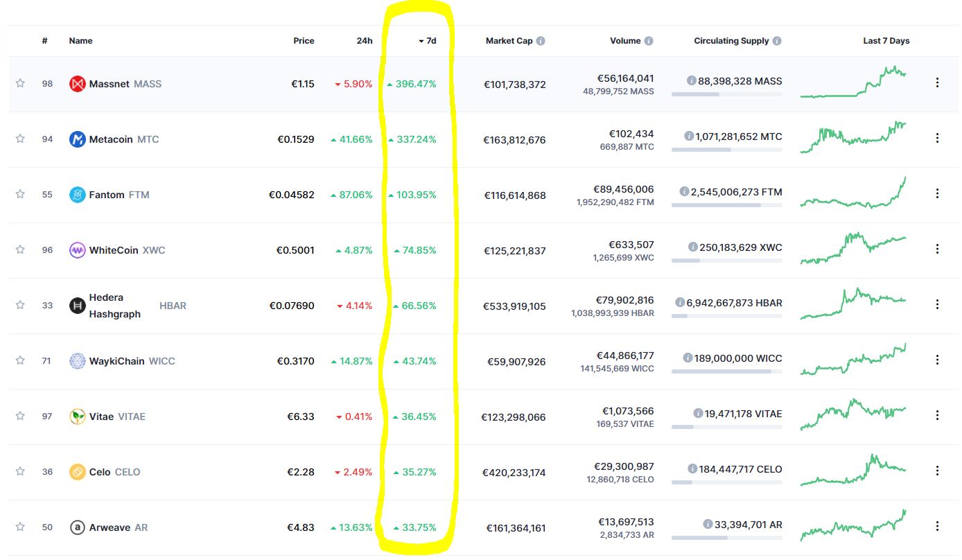
Task: Open the Fantom last 7 days sparkline chart
Action: pos(852,193)
